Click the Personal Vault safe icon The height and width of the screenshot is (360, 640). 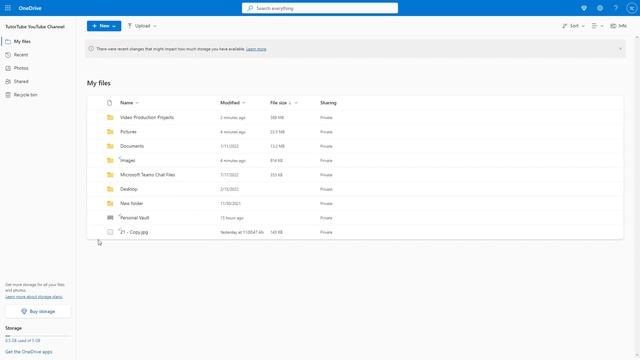coord(110,218)
